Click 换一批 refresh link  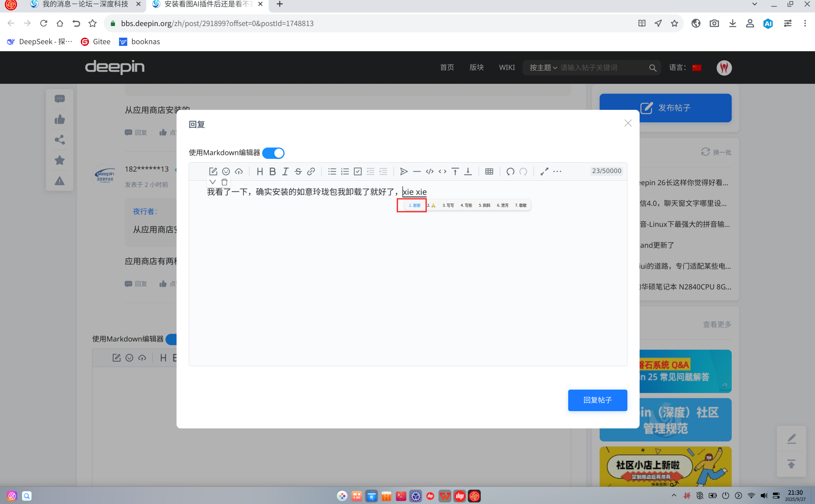(716, 152)
